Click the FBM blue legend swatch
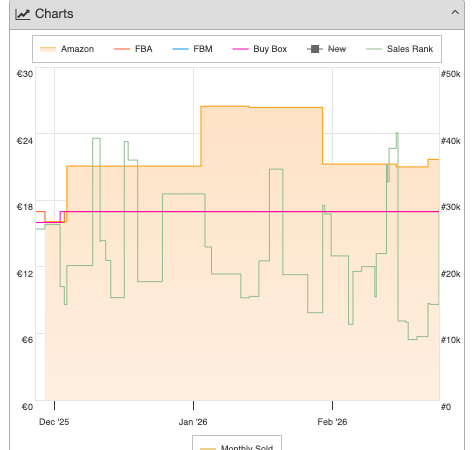 (180, 49)
